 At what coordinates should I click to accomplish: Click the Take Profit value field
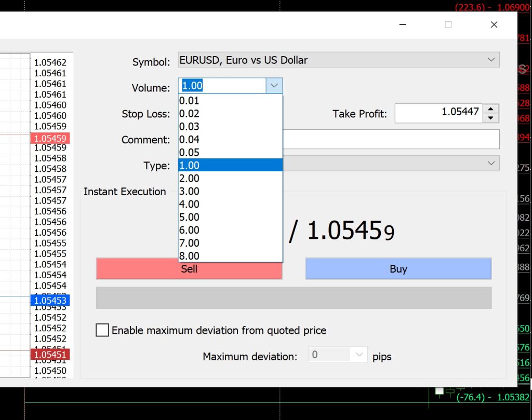pyautogui.click(x=438, y=113)
